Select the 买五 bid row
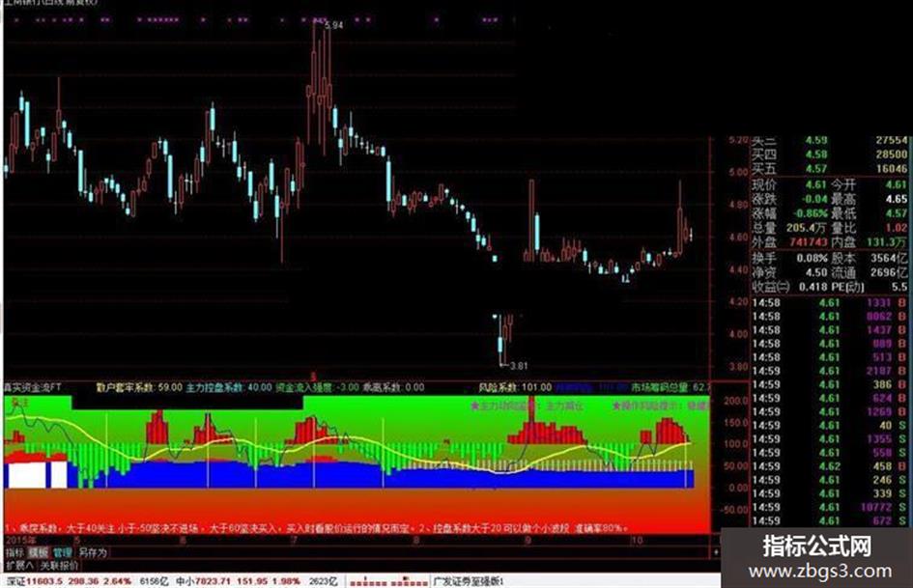The width and height of the screenshot is (913, 588). [829, 169]
